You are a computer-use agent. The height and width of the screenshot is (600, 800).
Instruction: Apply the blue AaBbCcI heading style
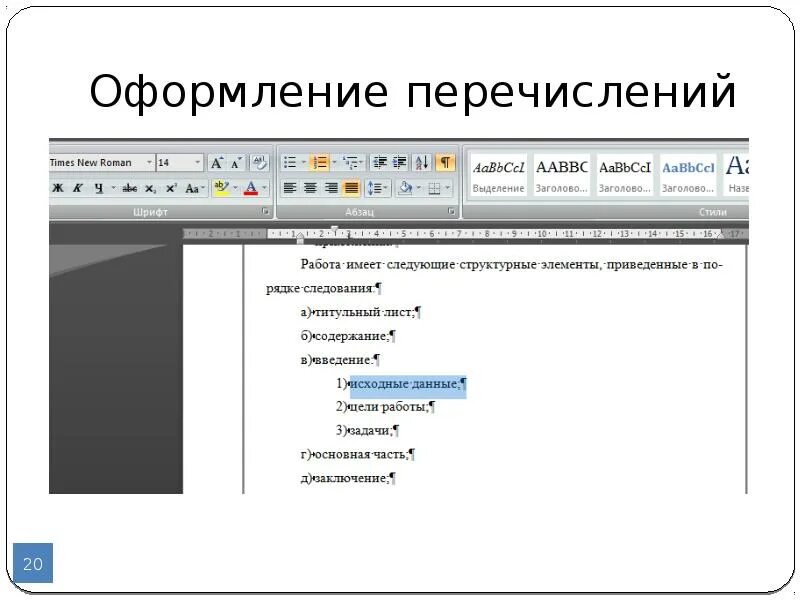(688, 176)
